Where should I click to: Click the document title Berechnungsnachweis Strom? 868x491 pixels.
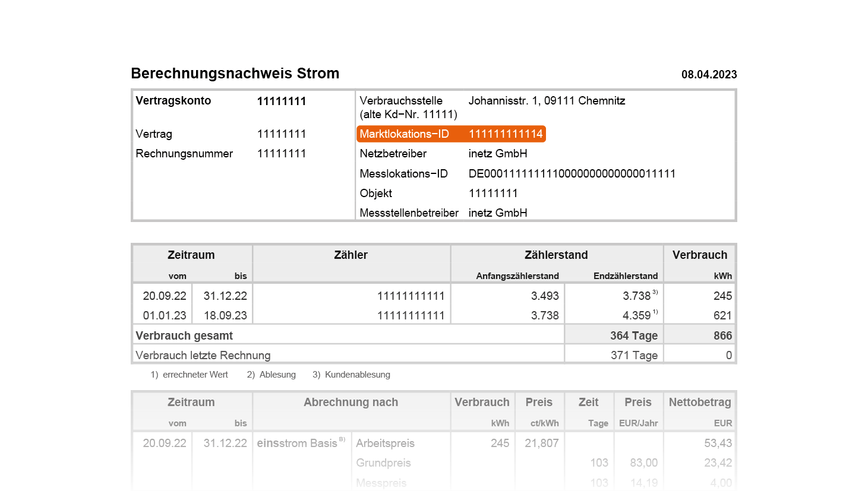(x=235, y=73)
